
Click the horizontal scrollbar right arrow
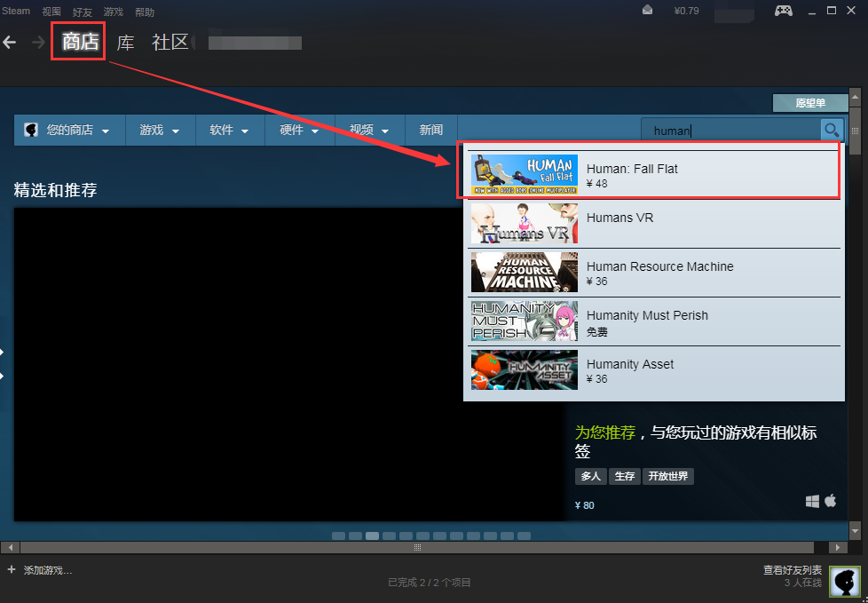[x=838, y=548]
